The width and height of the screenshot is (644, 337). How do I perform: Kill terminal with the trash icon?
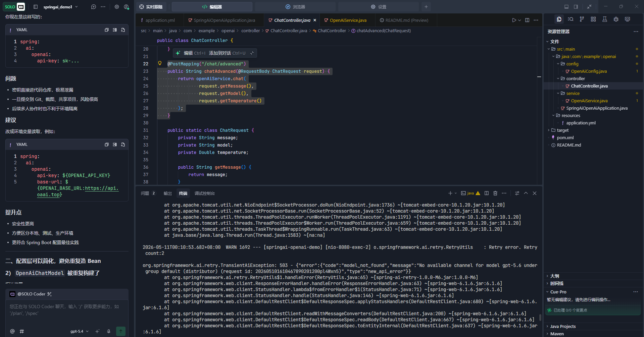495,193
